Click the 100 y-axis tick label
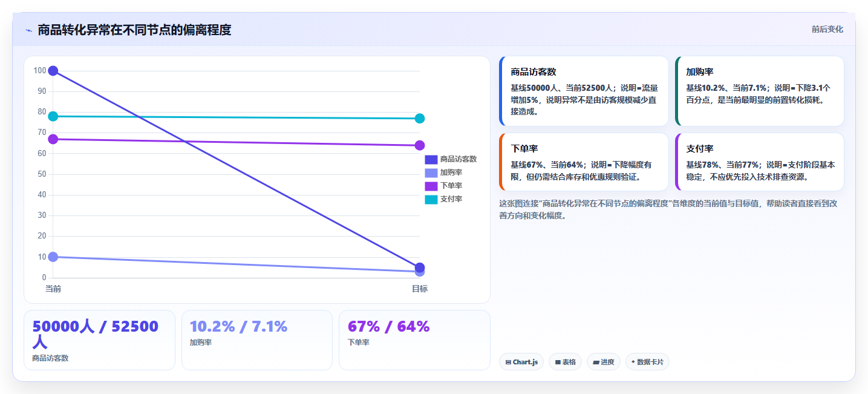 coord(40,71)
